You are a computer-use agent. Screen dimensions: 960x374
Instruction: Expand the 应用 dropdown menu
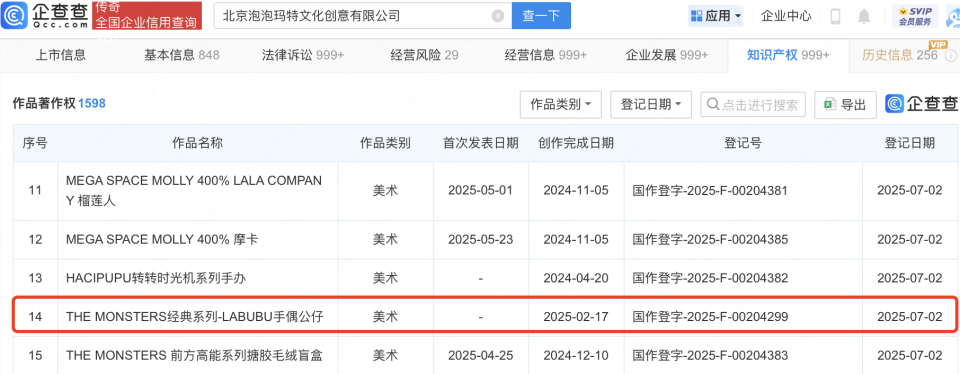coord(716,16)
